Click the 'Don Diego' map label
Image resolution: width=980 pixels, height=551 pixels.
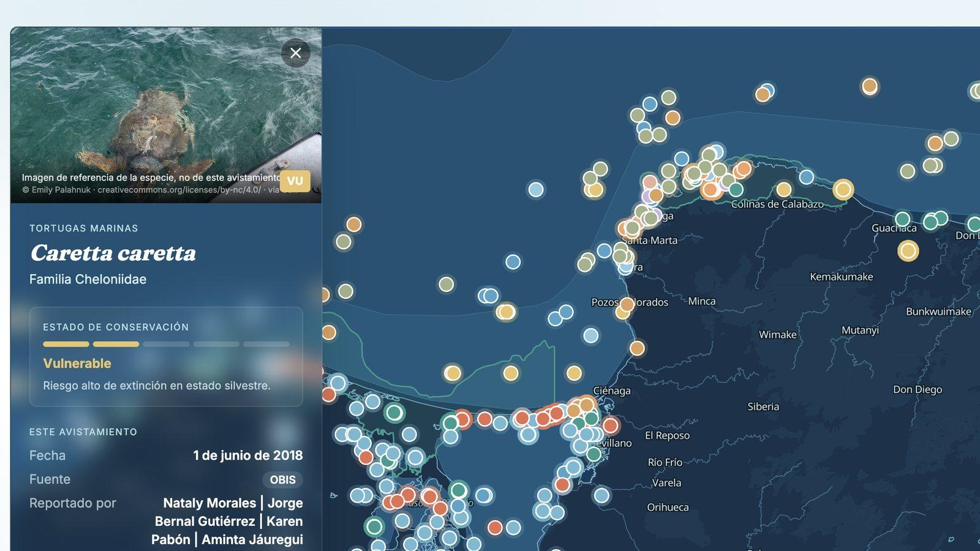pyautogui.click(x=918, y=390)
